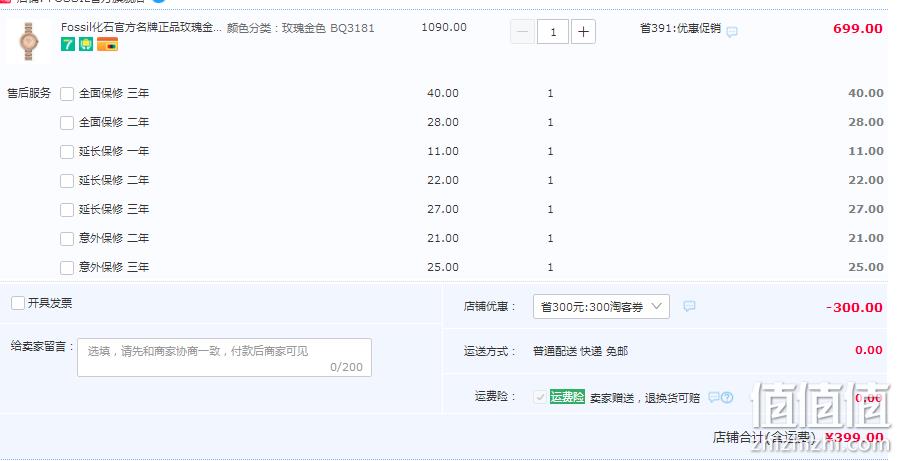Check the 延长保修 三年 option
This screenshot has height=461, width=900.
point(67,210)
